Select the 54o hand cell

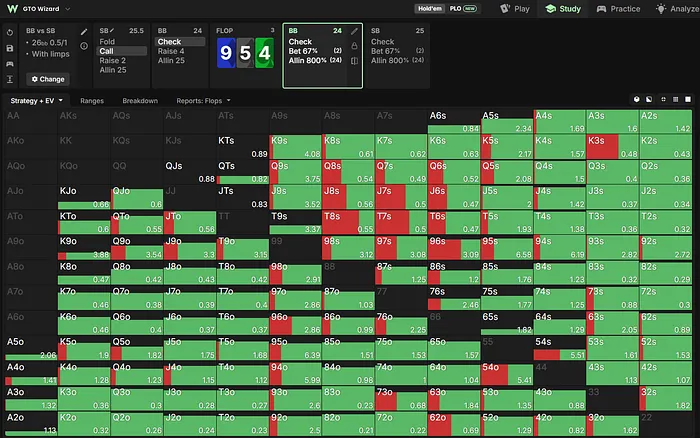click(x=507, y=373)
